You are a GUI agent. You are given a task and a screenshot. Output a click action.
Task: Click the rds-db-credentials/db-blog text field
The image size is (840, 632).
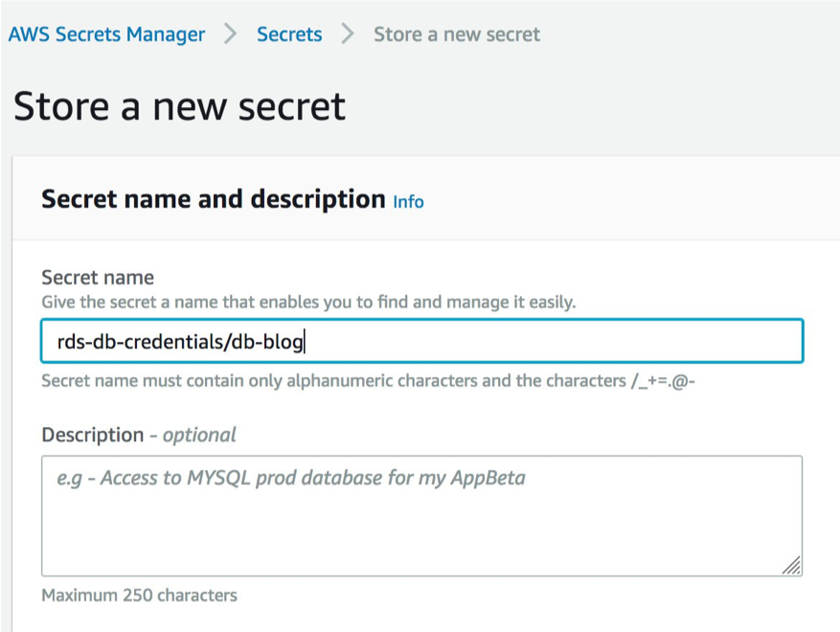[x=421, y=341]
